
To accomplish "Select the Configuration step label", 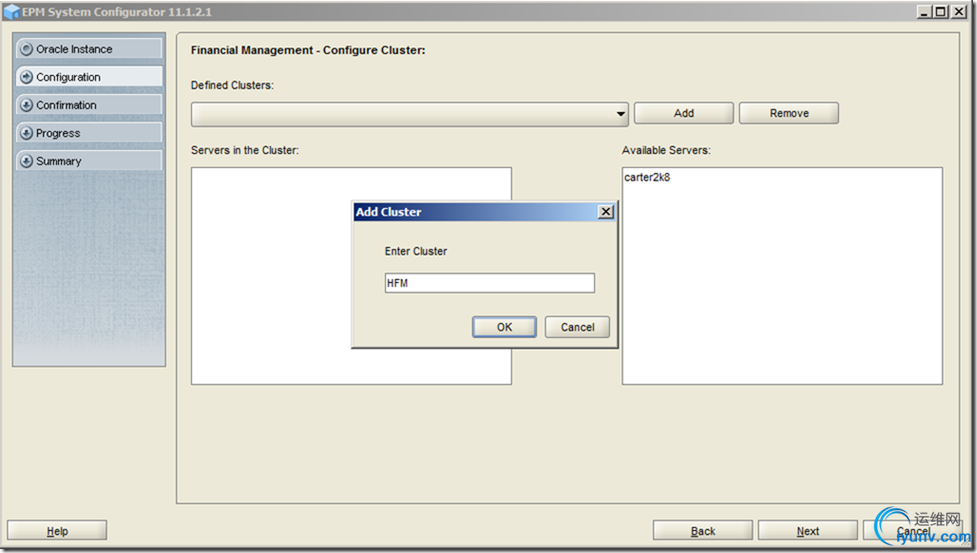I will pyautogui.click(x=68, y=77).
